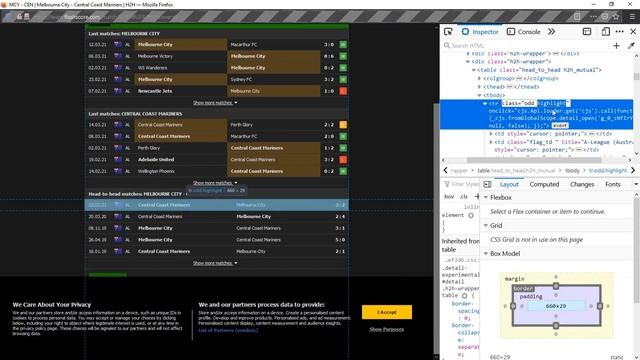Open the Inspector panel tab
The height and width of the screenshot is (360, 640).
[x=480, y=32]
